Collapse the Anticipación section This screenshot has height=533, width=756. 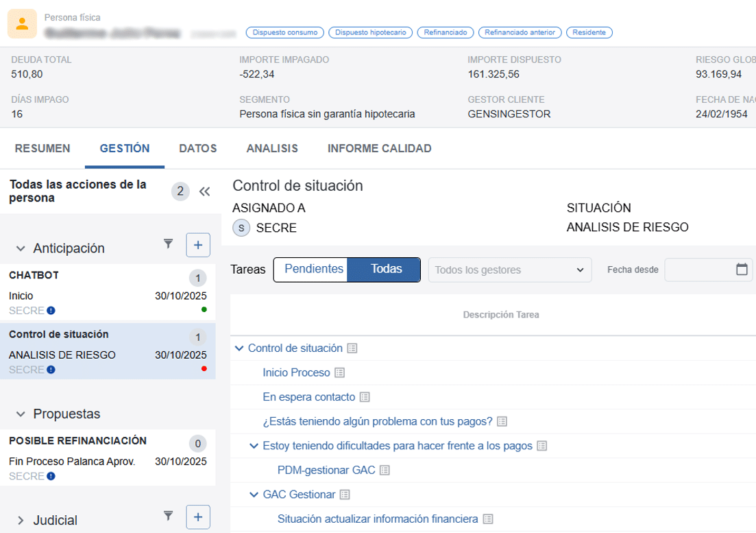21,248
